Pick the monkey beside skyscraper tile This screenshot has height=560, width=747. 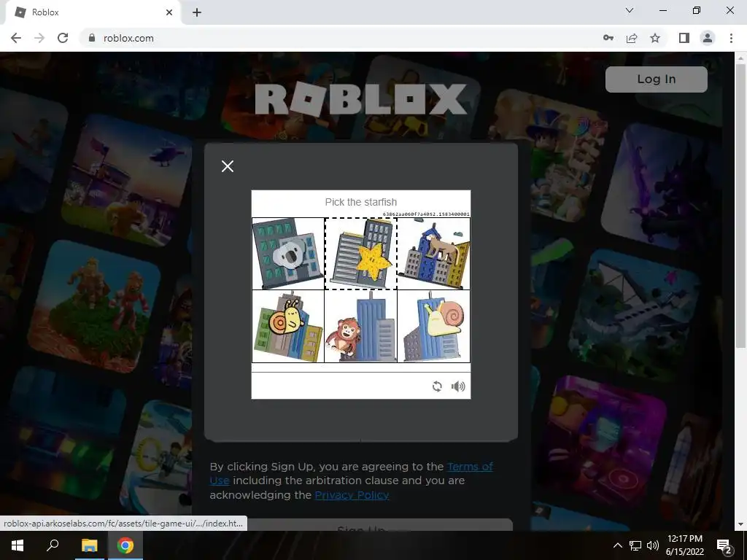coord(360,326)
